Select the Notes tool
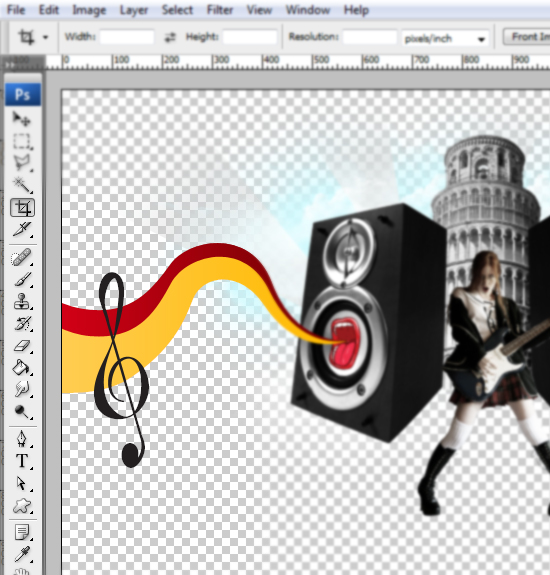The height and width of the screenshot is (575, 550). tap(22, 532)
